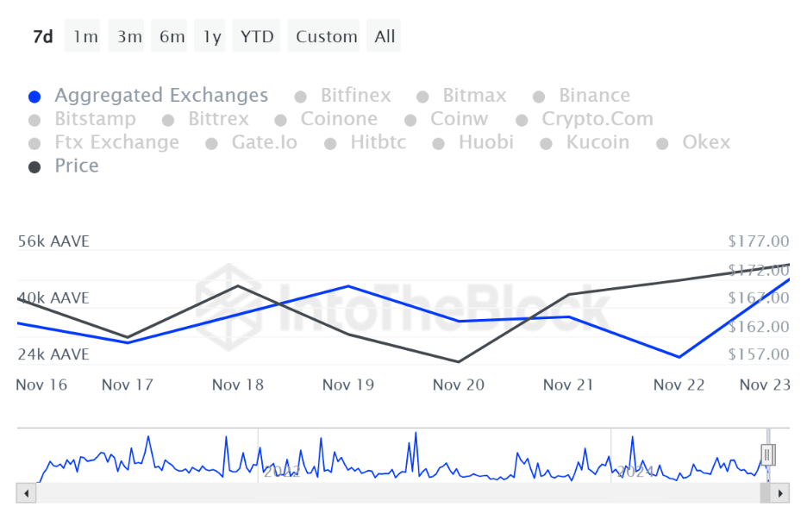Click the Nov 20 date label
The height and width of the screenshot is (532, 807).
[459, 385]
